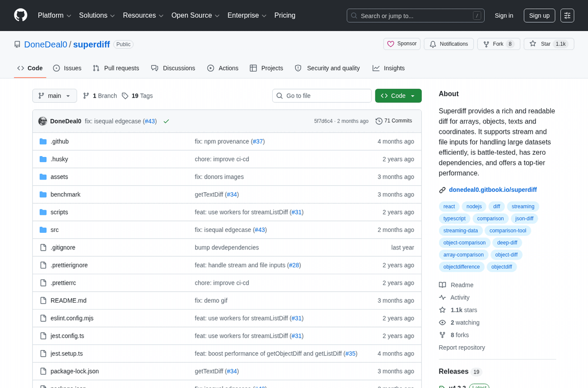
Task: Click the benchmark folder icon
Action: 43,194
